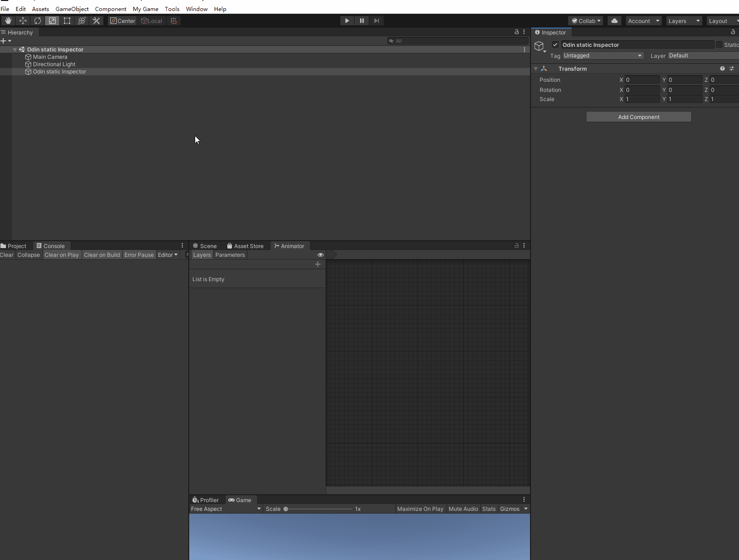Image resolution: width=739 pixels, height=560 pixels.
Task: Uncheck the GameObject active checkbox
Action: click(555, 45)
